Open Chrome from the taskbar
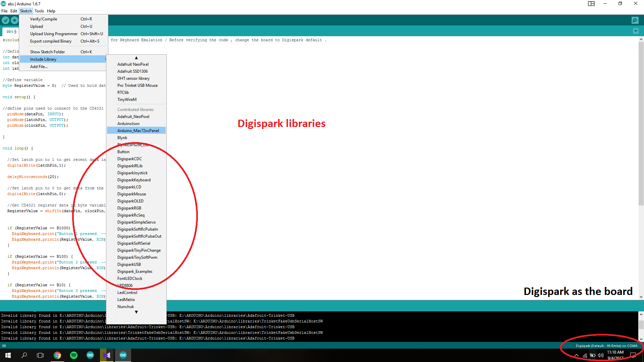Image resolution: width=644 pixels, height=362 pixels. coord(57,355)
